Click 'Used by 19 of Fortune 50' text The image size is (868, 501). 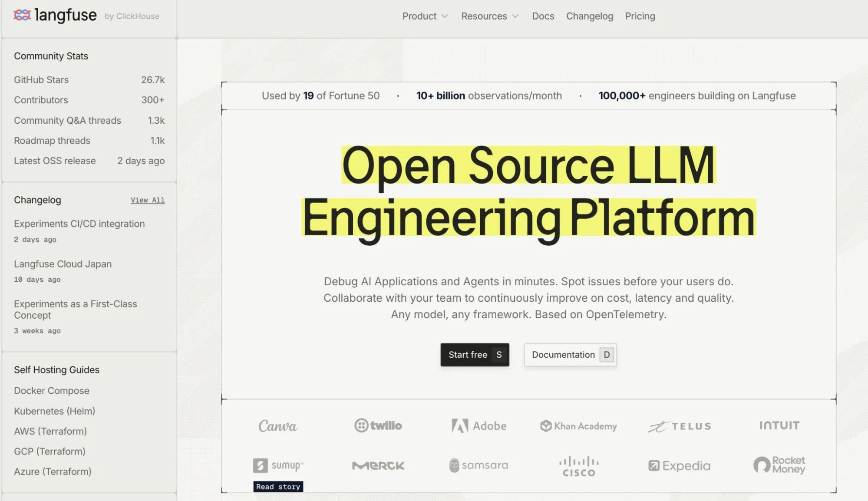[x=320, y=96]
